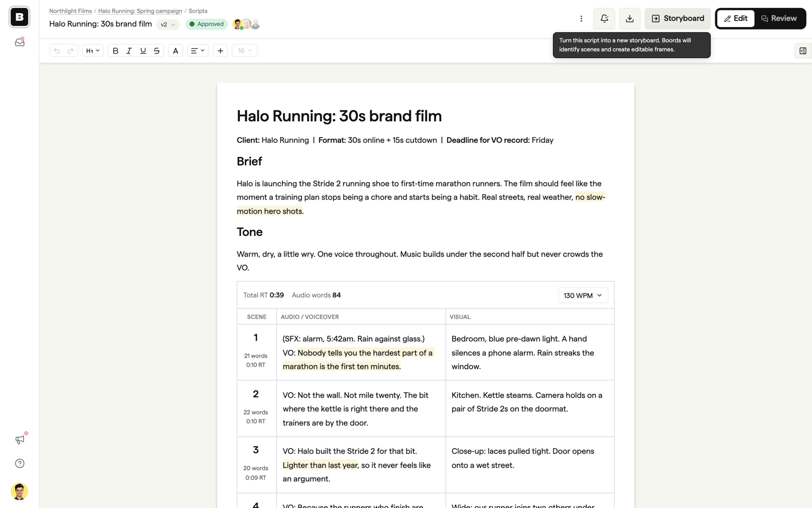Open the three-dot more options menu

581,19
